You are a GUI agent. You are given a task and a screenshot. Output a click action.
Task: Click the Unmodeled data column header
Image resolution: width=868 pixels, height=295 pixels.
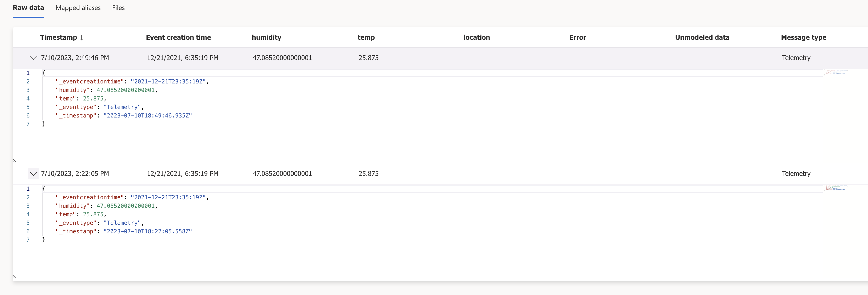[702, 37]
